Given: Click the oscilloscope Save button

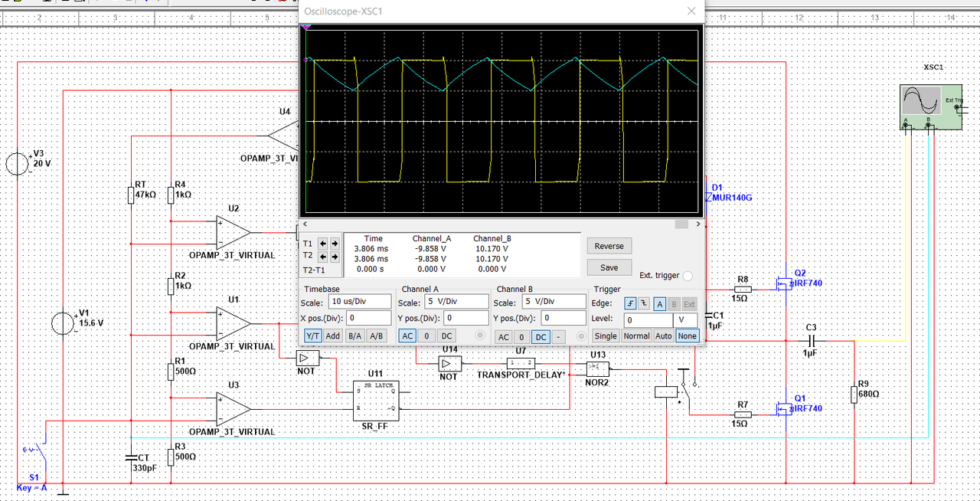Looking at the screenshot, I should [x=609, y=267].
